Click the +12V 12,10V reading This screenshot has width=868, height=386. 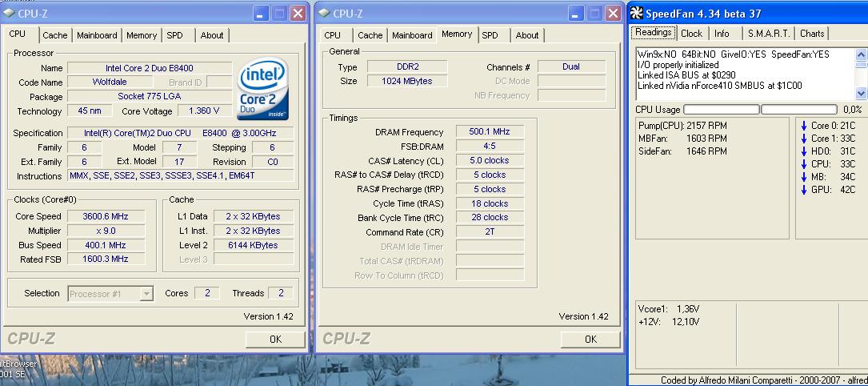click(x=669, y=322)
